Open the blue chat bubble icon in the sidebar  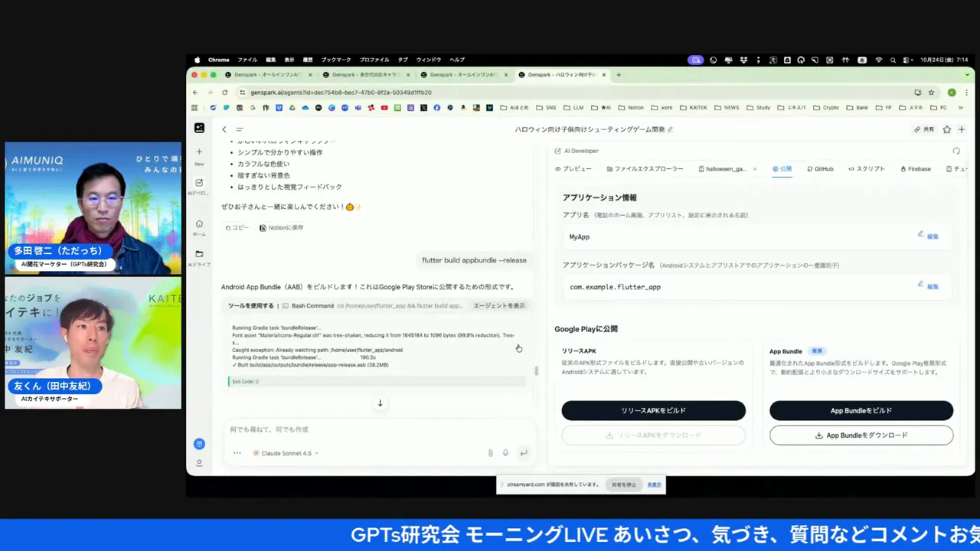199,444
